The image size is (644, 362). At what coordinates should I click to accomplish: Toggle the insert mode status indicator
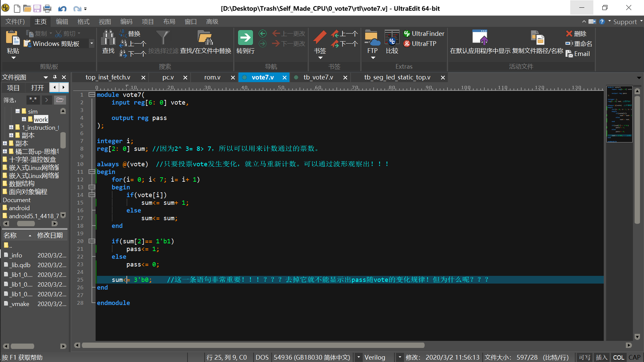601,357
